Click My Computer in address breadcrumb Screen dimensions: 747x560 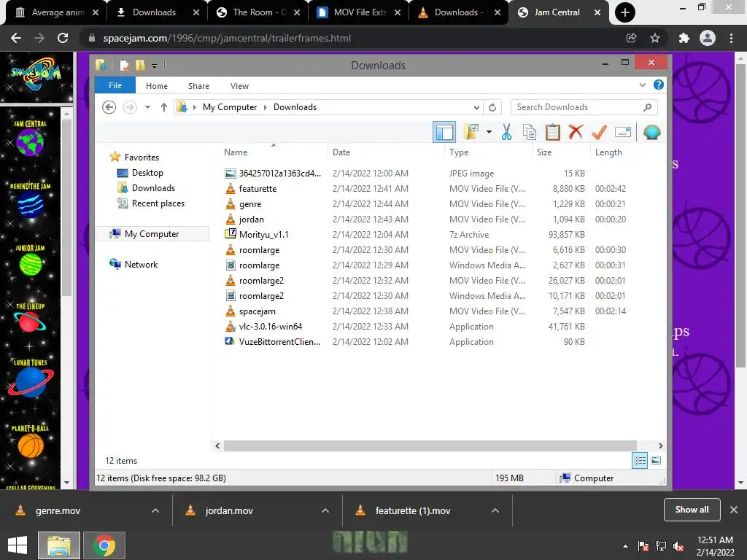230,107
